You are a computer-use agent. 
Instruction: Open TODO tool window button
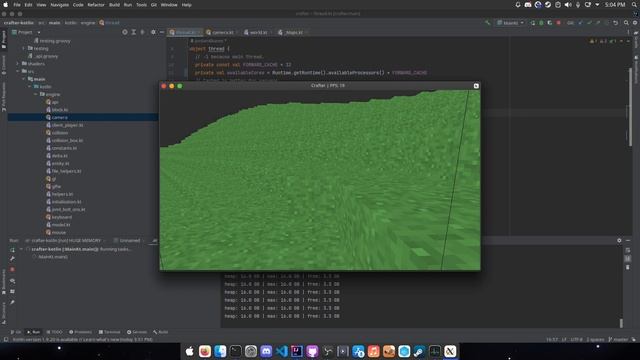click(54, 332)
